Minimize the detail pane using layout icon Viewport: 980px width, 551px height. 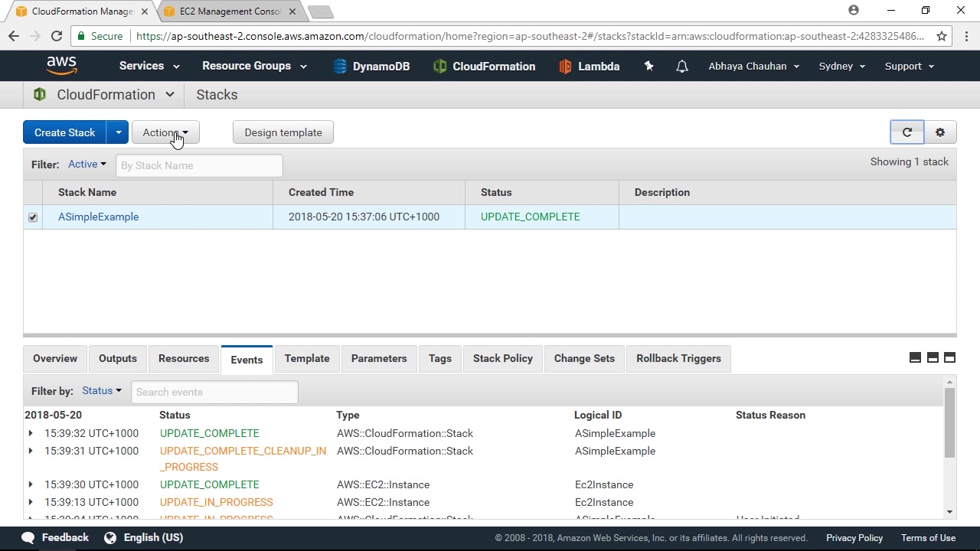pyautogui.click(x=915, y=357)
